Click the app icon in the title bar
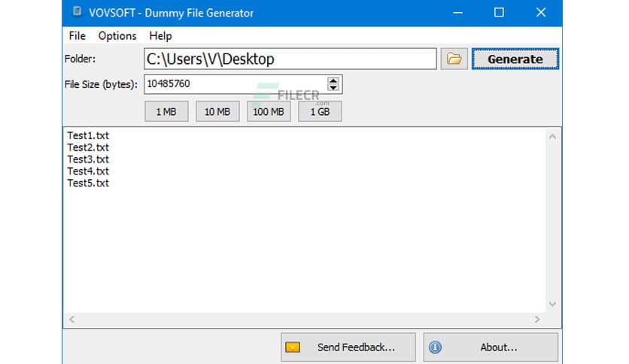The height and width of the screenshot is (364, 629). [77, 13]
